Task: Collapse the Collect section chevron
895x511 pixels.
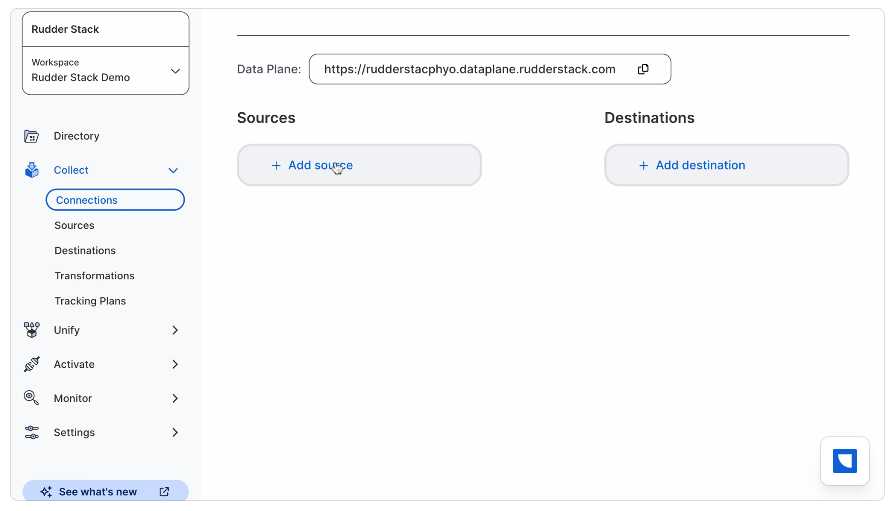Action: click(x=174, y=170)
